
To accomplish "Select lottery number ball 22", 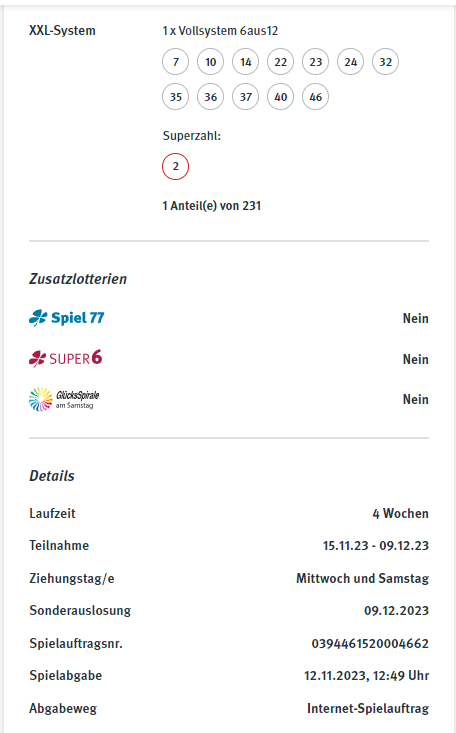I will [x=281, y=62].
